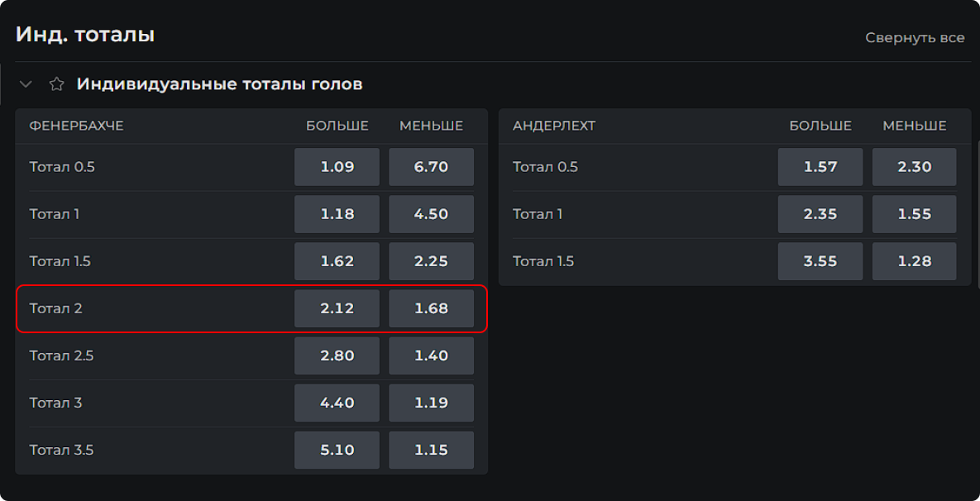Click the vertical scrollbar on the right edge
This screenshot has width=980, height=501.
978,215
